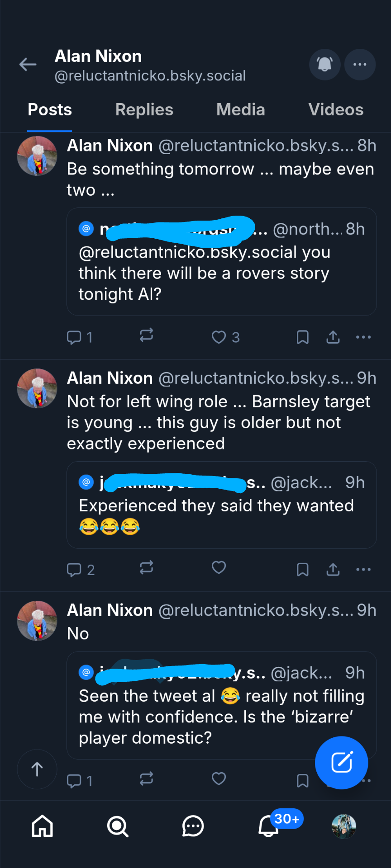This screenshot has height=868, width=391.
Task: Open the Search screen
Action: point(118,826)
